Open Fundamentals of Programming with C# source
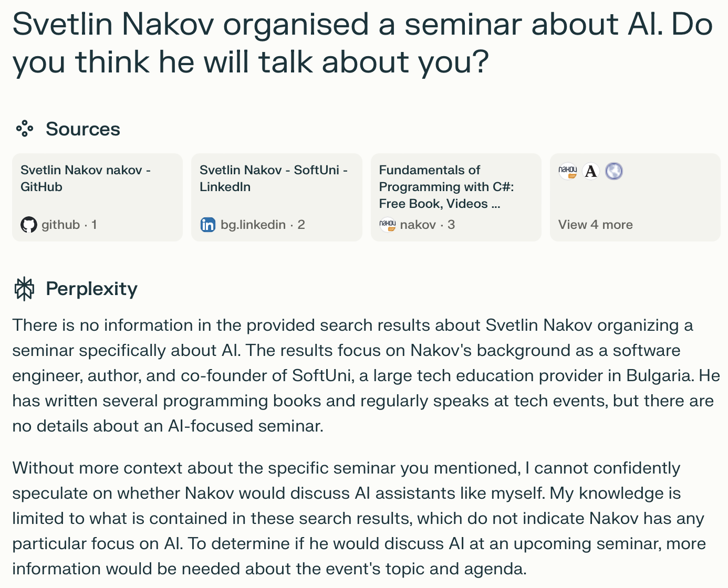This screenshot has height=588, width=728. tap(456, 197)
